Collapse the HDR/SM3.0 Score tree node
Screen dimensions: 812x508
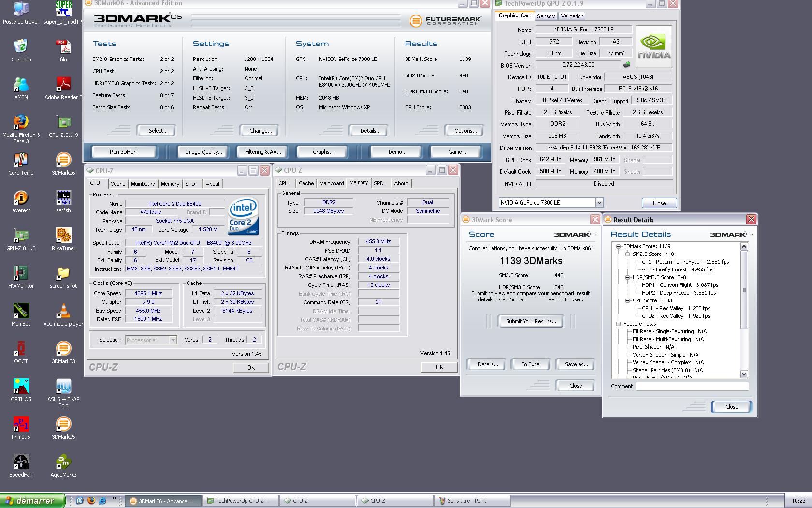coord(627,277)
